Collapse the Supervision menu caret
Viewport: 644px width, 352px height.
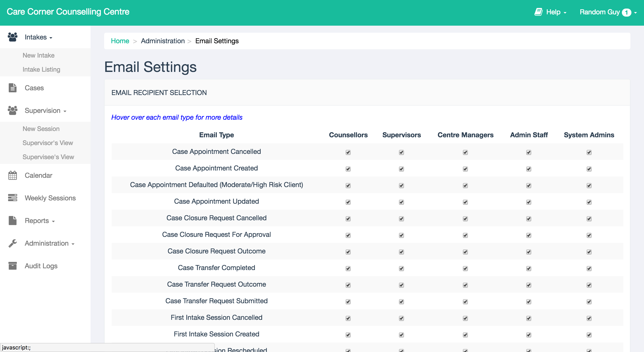click(65, 111)
